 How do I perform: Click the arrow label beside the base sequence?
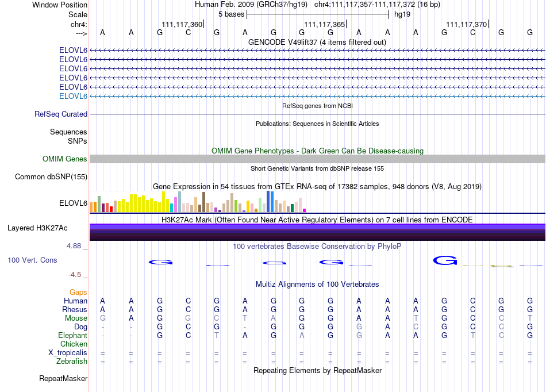coord(81,33)
